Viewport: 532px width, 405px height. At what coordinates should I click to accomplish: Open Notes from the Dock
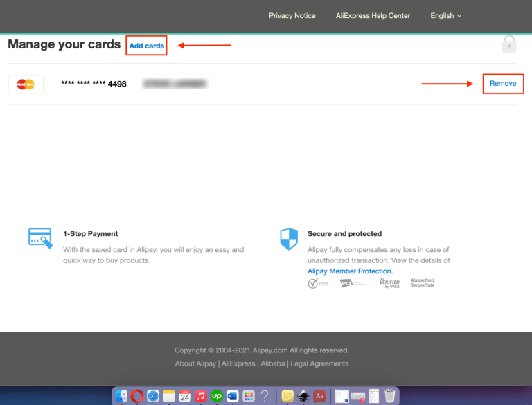[x=169, y=396]
